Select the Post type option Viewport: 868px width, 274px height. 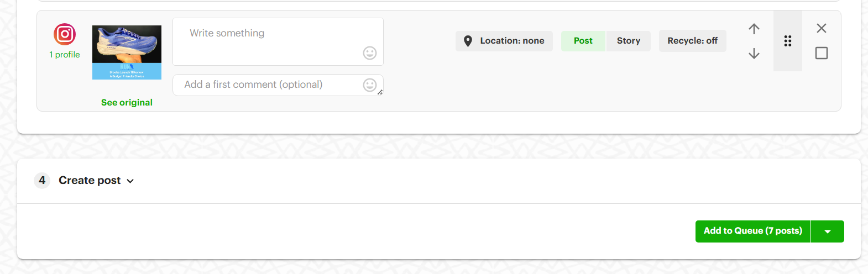click(x=583, y=41)
